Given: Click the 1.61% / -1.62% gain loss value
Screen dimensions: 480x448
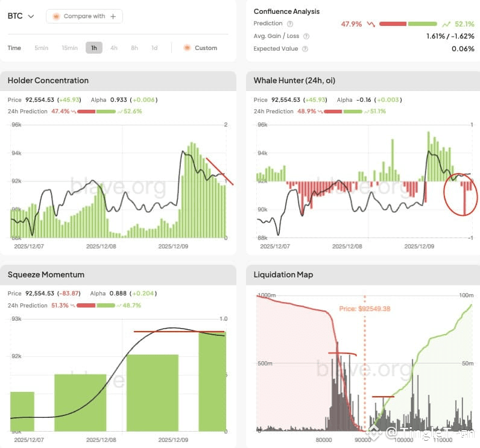Looking at the screenshot, I should (x=450, y=36).
